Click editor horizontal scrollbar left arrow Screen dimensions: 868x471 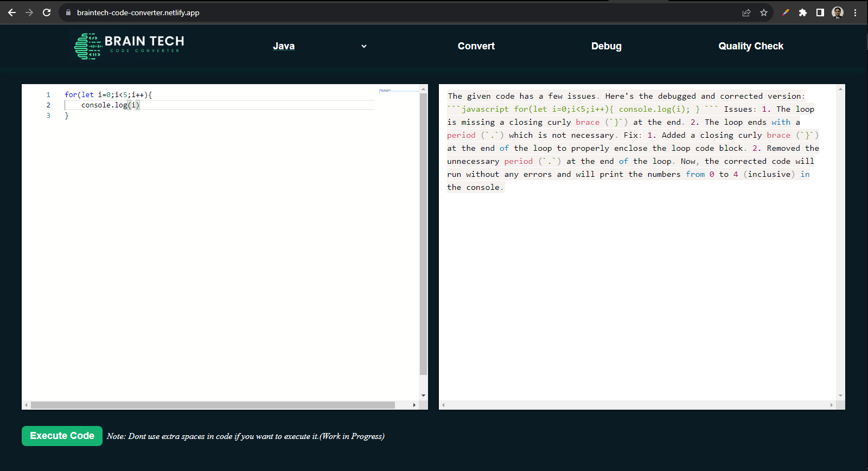point(26,405)
